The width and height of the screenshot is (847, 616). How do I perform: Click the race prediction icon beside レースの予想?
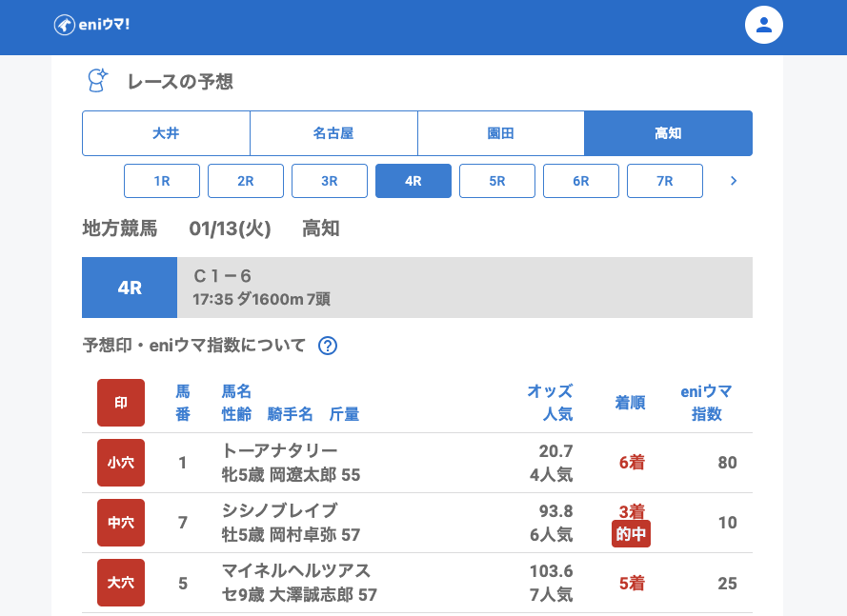(96, 81)
